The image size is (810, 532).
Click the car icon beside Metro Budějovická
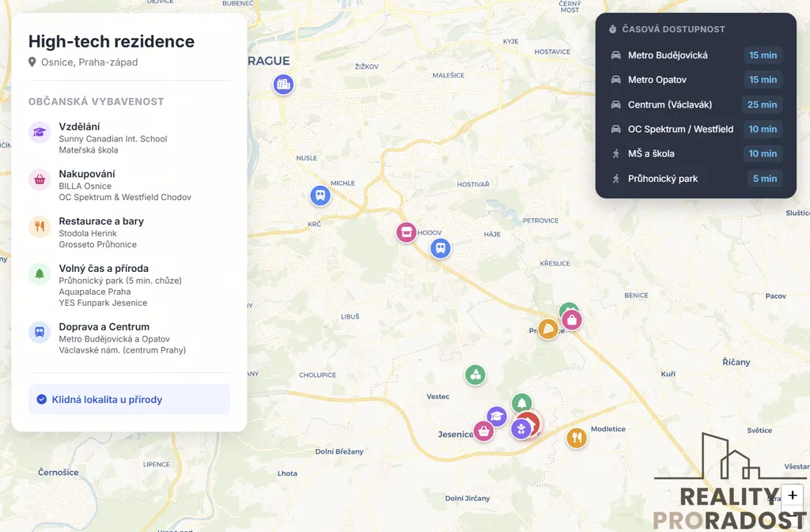pyautogui.click(x=615, y=55)
